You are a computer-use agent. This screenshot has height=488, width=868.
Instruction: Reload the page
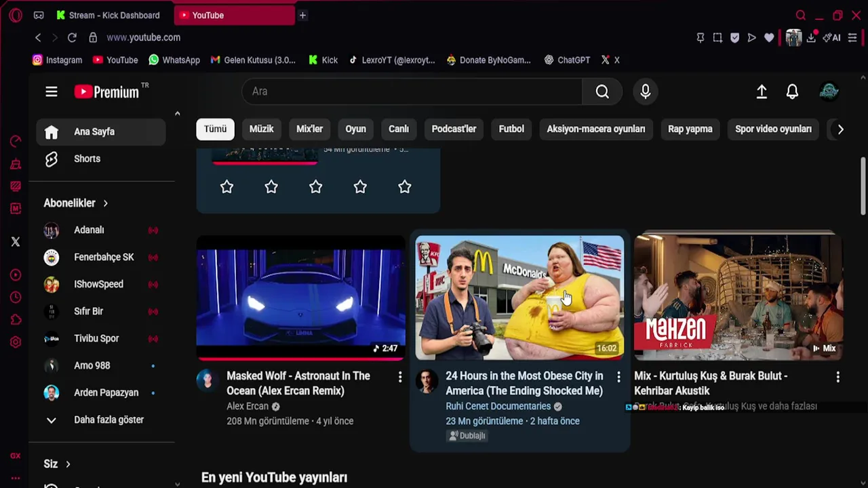click(x=72, y=37)
